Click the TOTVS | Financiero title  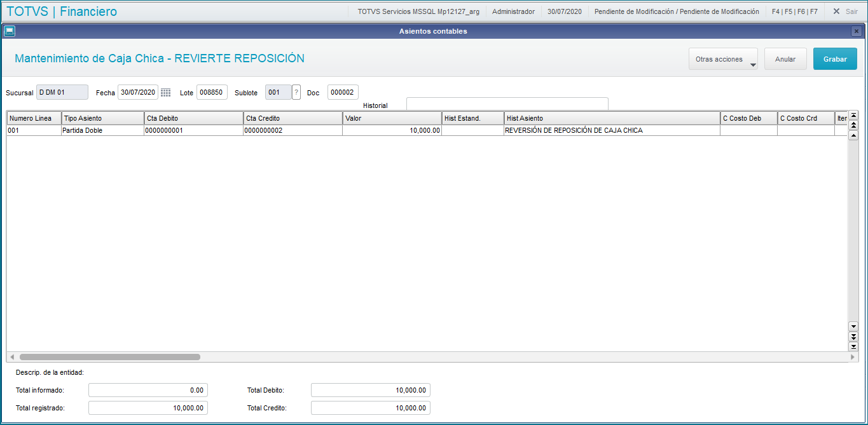pos(62,11)
